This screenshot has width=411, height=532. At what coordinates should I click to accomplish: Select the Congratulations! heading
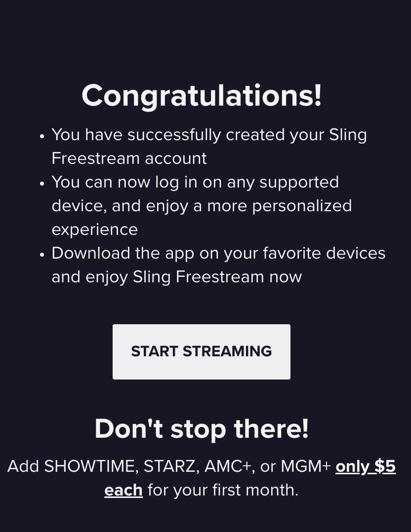click(x=202, y=95)
